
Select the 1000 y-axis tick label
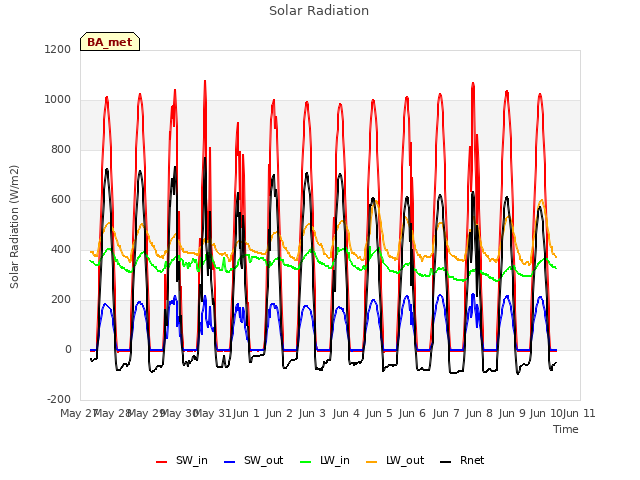tap(58, 100)
